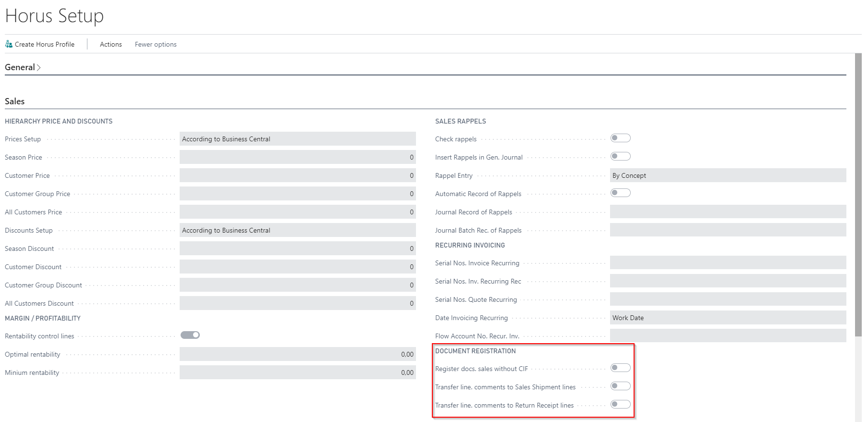868x422 pixels.
Task: Click the Customer Discount value field
Action: point(298,267)
